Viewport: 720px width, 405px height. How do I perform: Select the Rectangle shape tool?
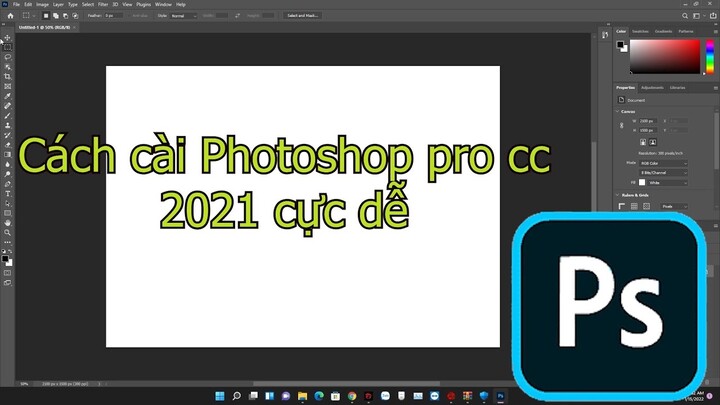(x=7, y=213)
